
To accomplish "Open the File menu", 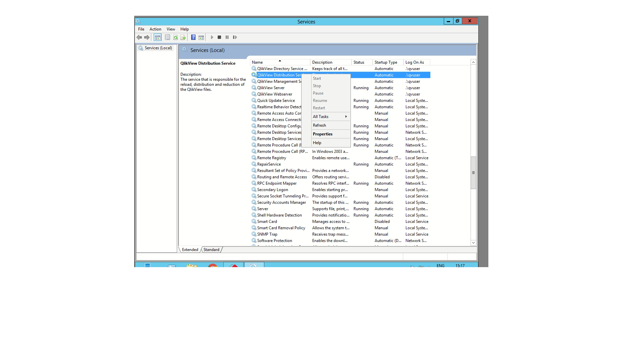I will (141, 29).
